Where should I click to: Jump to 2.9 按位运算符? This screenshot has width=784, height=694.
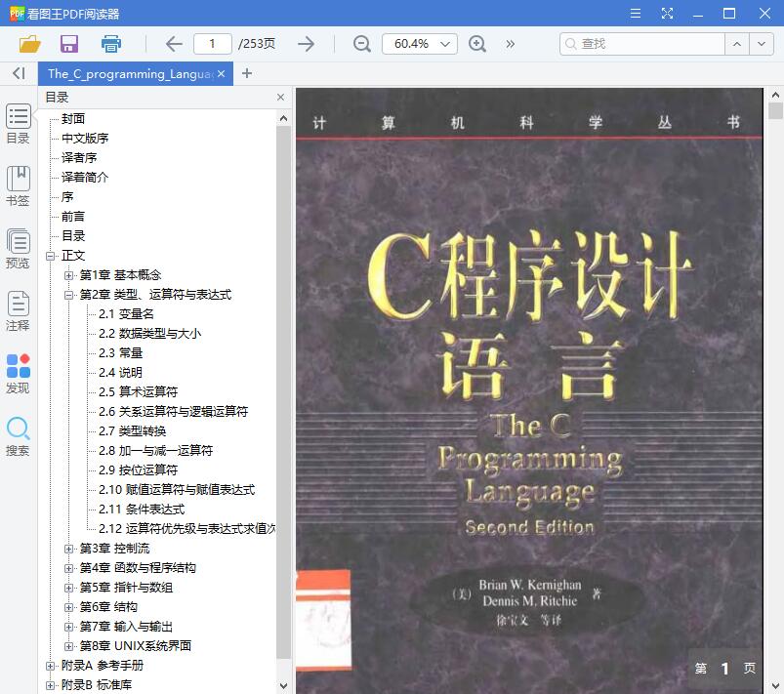point(138,470)
